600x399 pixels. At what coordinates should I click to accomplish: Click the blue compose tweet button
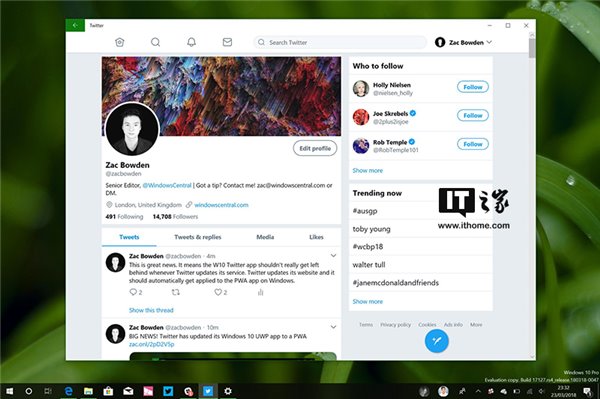(x=437, y=340)
